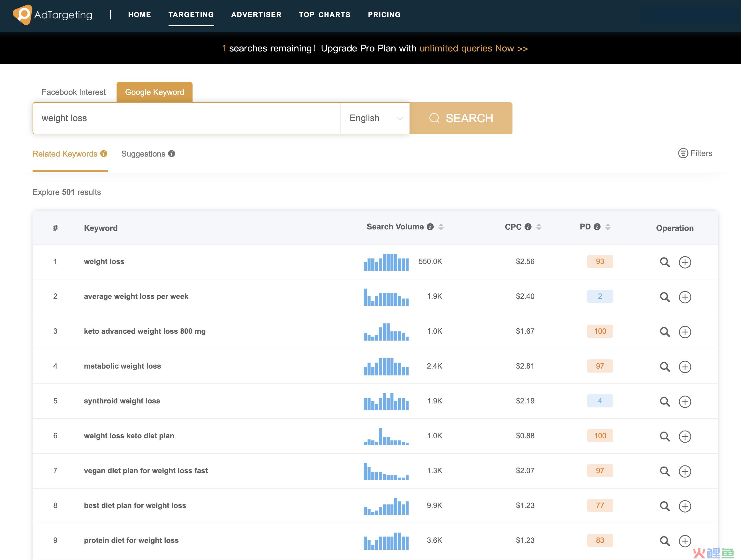
Task: Click weight loss search volume bar chart
Action: click(386, 262)
